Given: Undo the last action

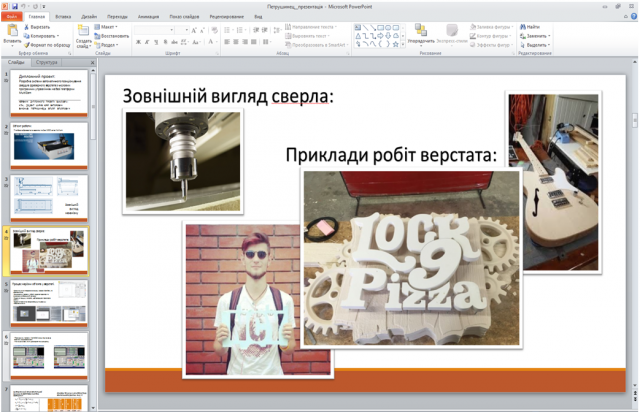Looking at the screenshot, I should [24, 7].
